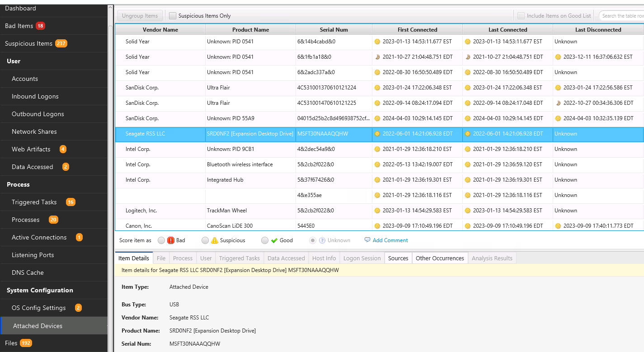This screenshot has height=352, width=644.
Task: Click the Add Comment link
Action: pyautogui.click(x=390, y=240)
